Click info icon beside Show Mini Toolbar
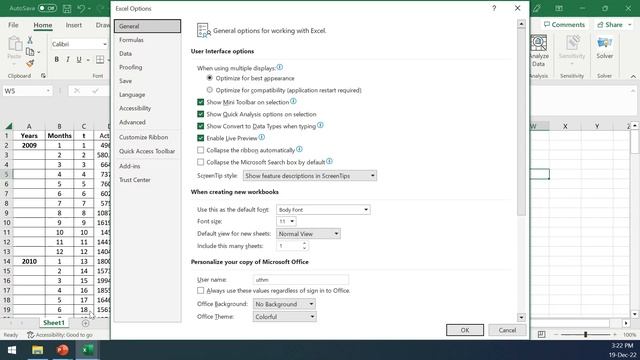Screen dimensions: 640x360 [293, 101]
